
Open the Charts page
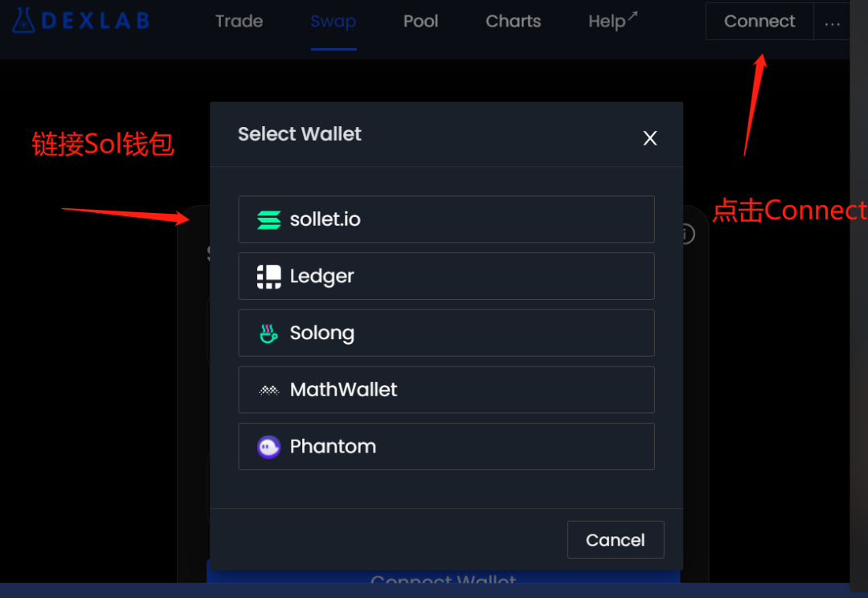click(x=513, y=22)
